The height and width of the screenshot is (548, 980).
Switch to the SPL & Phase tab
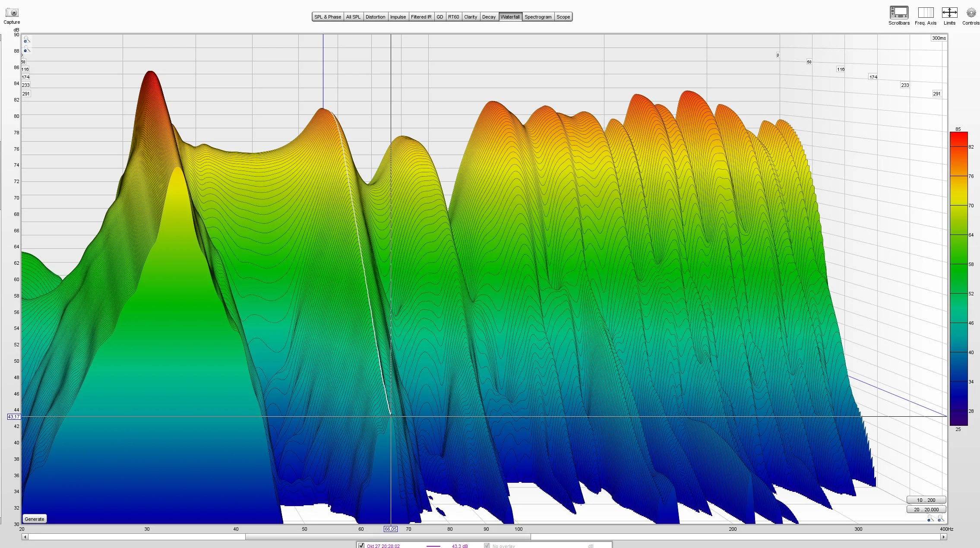(x=328, y=17)
